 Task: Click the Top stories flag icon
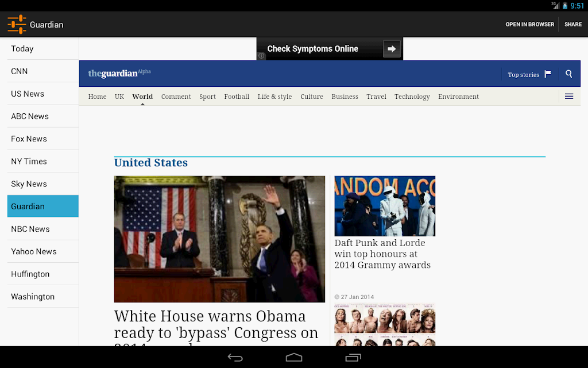(x=548, y=74)
